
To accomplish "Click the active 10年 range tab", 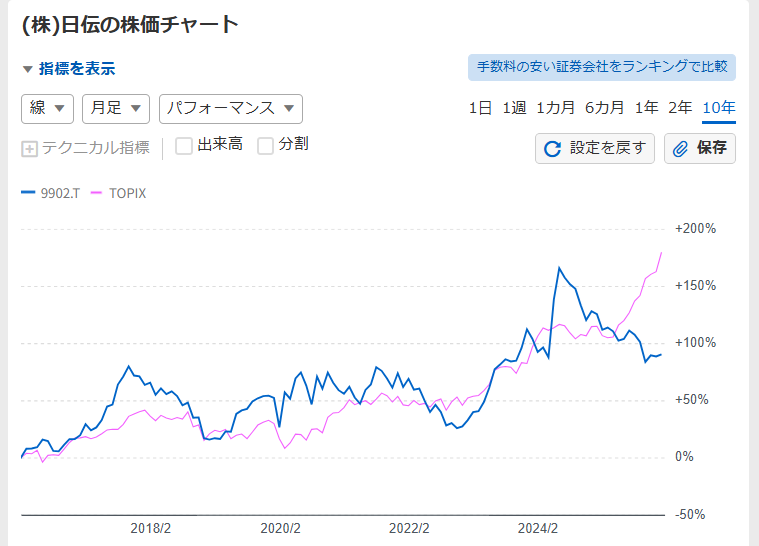I will 718,108.
